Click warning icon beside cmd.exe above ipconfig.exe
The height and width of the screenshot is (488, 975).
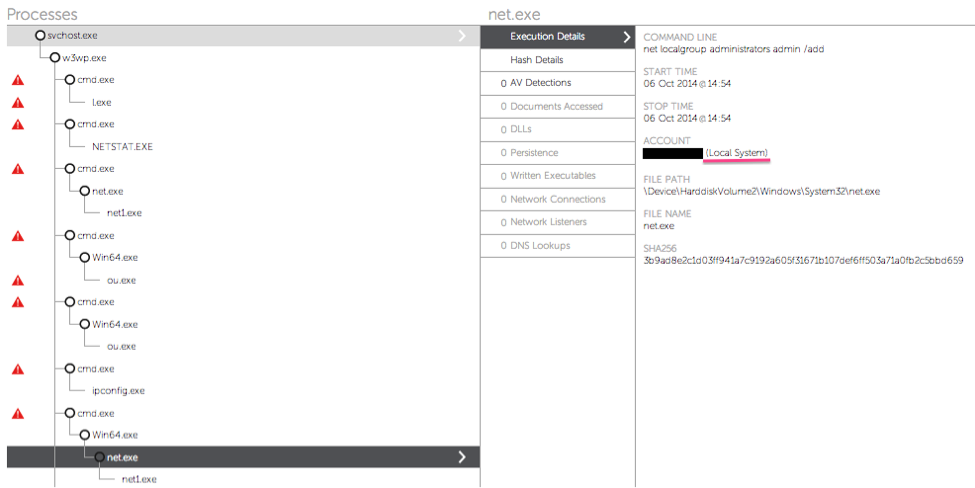pyautogui.click(x=18, y=369)
